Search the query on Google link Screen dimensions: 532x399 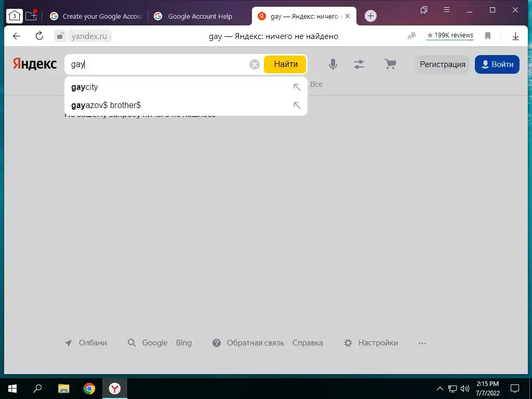pyautogui.click(x=155, y=343)
